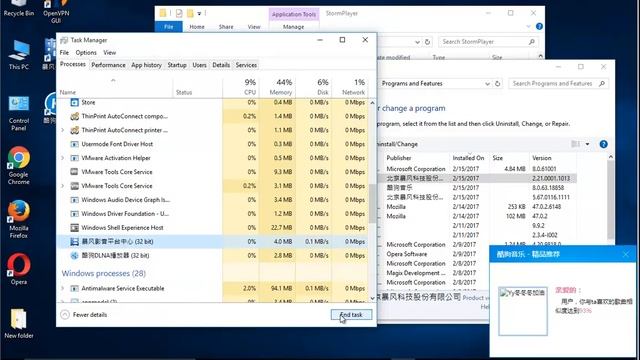Open File tab in StormPlayer explorer
This screenshot has width=640, height=360.
point(169,27)
